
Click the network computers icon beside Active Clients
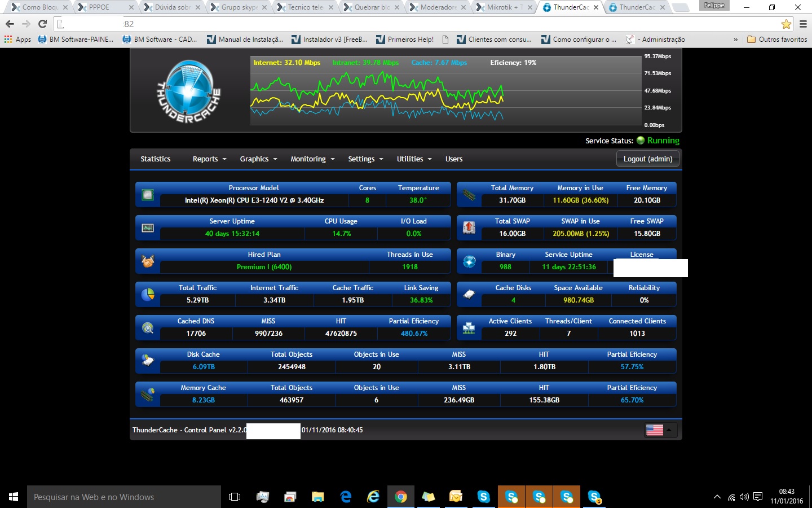[469, 328]
